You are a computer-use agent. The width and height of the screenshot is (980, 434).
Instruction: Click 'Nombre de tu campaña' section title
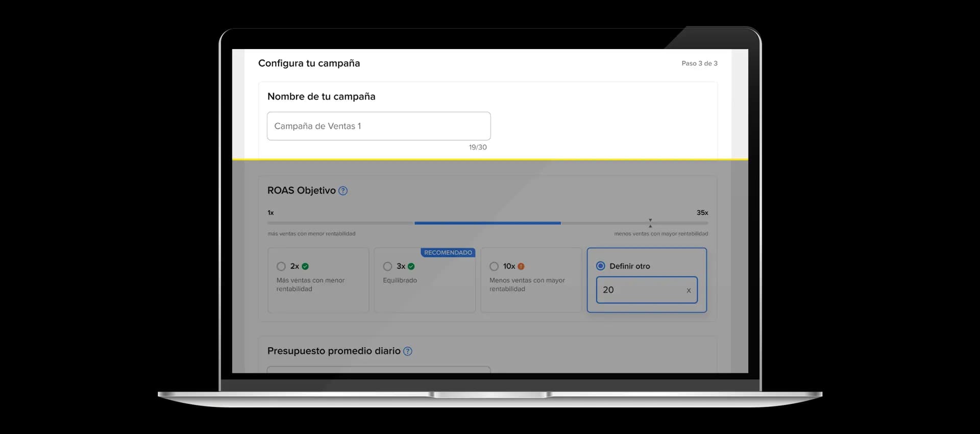(x=321, y=97)
